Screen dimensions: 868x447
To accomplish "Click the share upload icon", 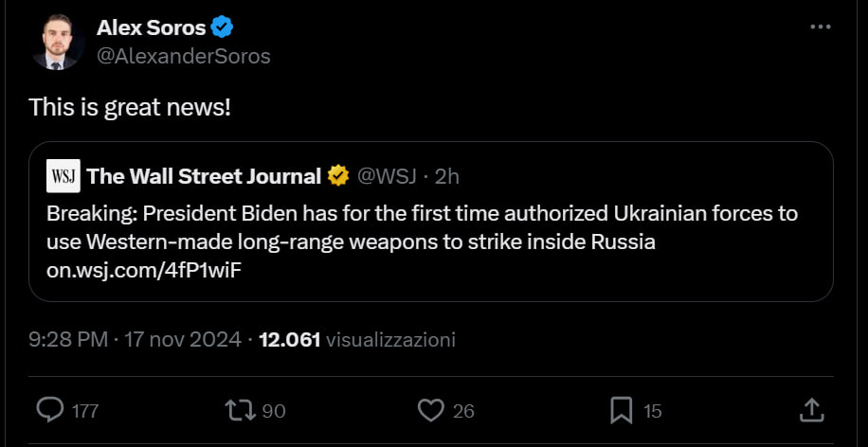I will point(811,410).
